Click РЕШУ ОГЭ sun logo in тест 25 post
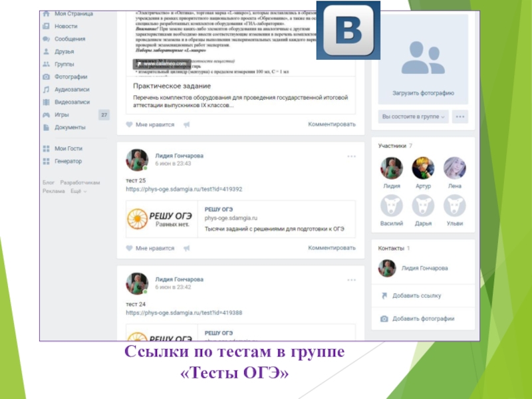Screen dimensions: 532x399 (138, 219)
